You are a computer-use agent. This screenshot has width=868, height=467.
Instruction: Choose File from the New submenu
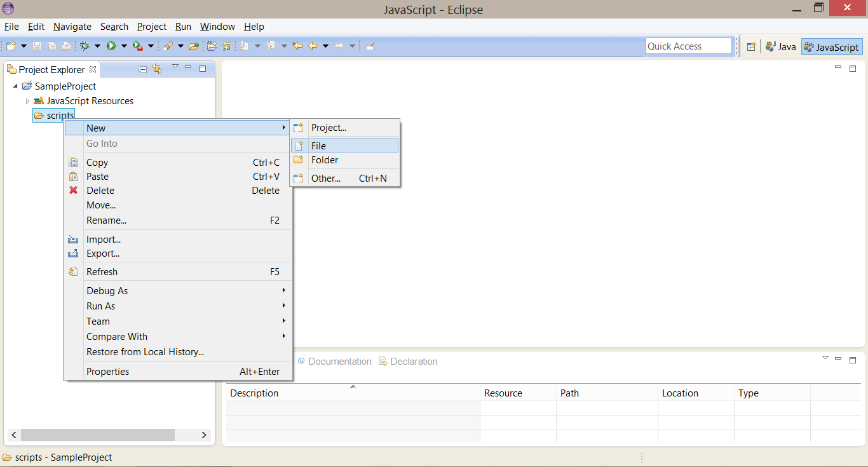tap(319, 146)
